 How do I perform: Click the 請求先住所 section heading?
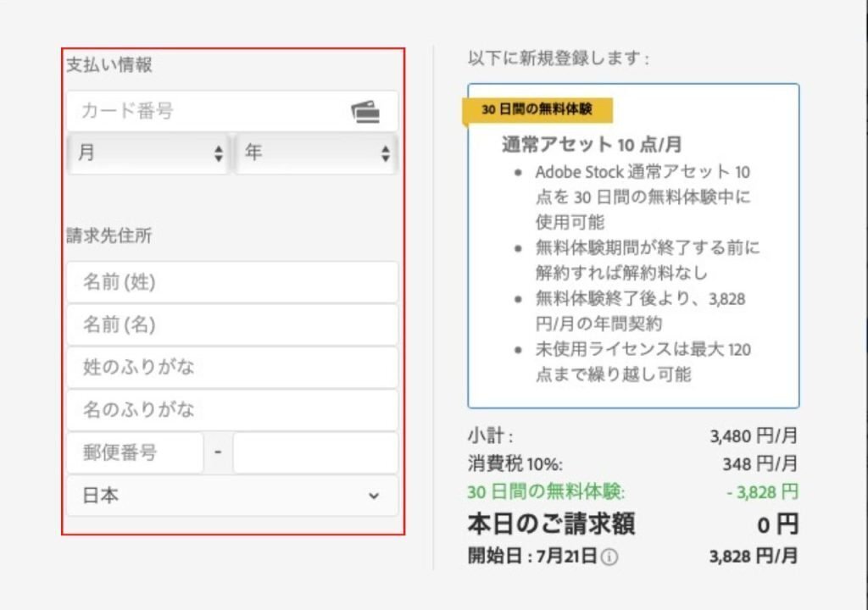tap(109, 236)
